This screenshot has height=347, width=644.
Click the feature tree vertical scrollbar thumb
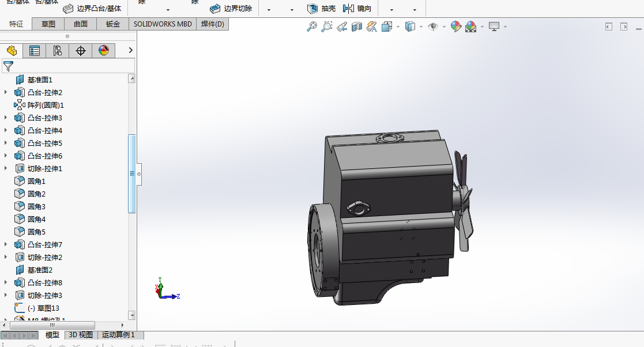[132, 173]
